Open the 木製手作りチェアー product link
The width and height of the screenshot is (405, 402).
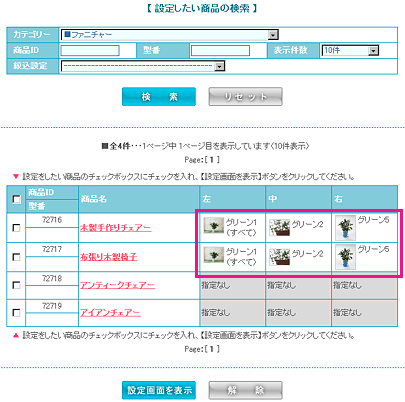[x=115, y=228]
